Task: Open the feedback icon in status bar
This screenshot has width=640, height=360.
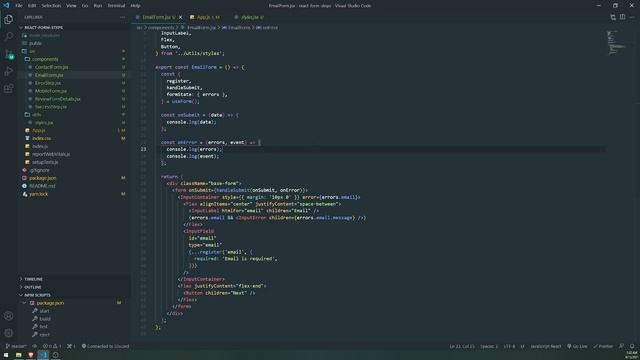Action: [x=621, y=346]
